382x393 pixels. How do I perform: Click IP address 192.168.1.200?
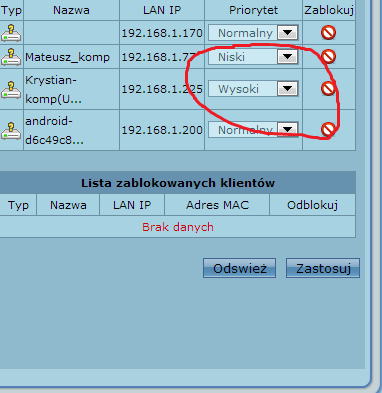[x=162, y=130]
